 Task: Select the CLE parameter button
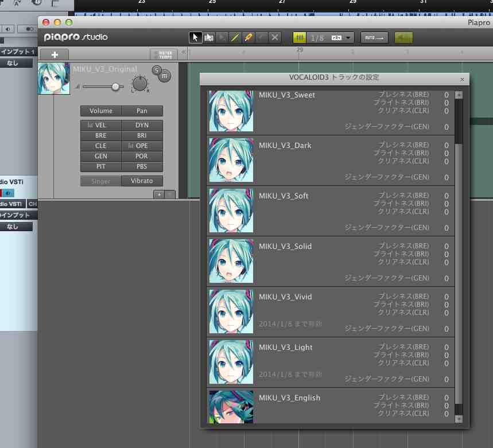101,146
